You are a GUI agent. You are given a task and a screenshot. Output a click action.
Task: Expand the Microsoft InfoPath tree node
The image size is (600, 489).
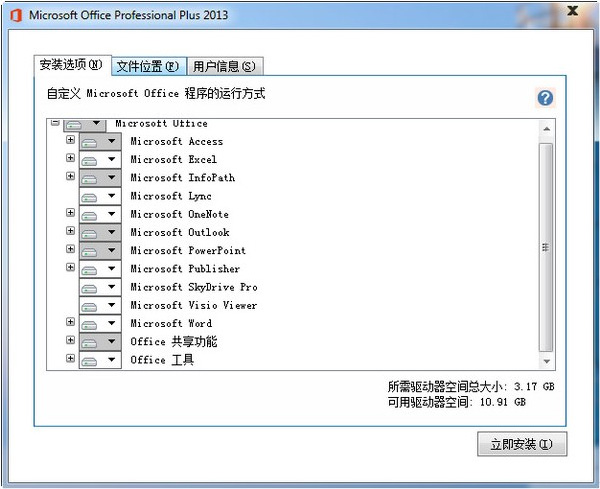(x=70, y=176)
